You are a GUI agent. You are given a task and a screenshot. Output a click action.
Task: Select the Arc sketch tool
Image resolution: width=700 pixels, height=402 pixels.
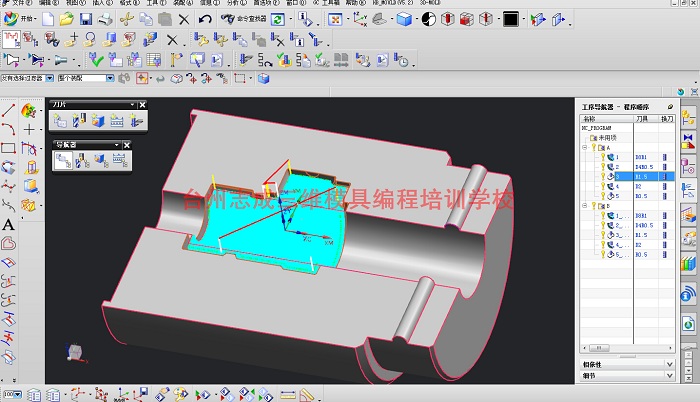8,129
